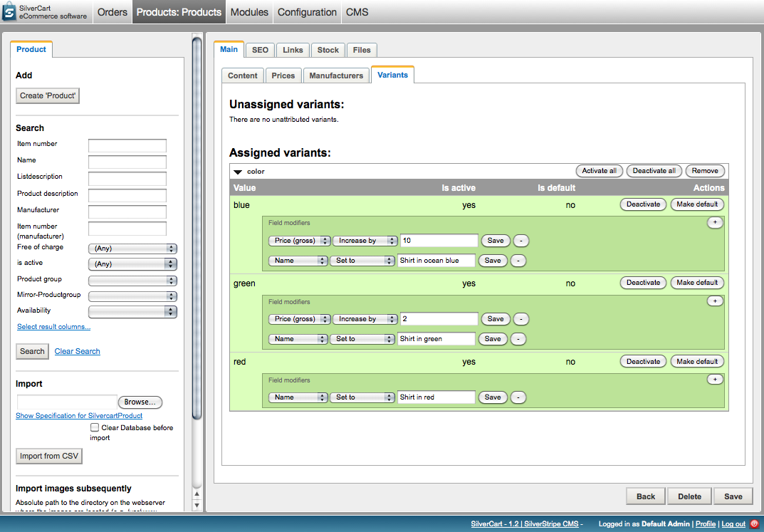Screen dimensions: 764x532
Task: Add a field modifier to blue variant
Action: coord(714,223)
